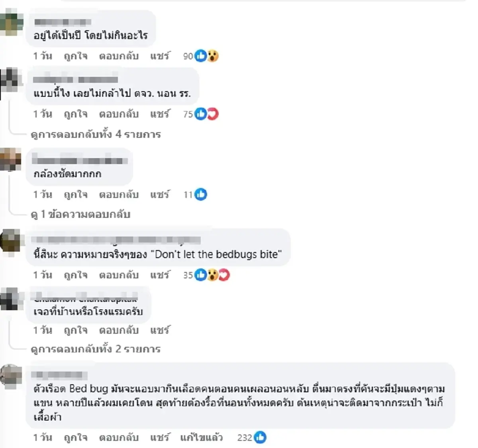Open the 1 วัน timestamp of the first comment

tap(42, 56)
